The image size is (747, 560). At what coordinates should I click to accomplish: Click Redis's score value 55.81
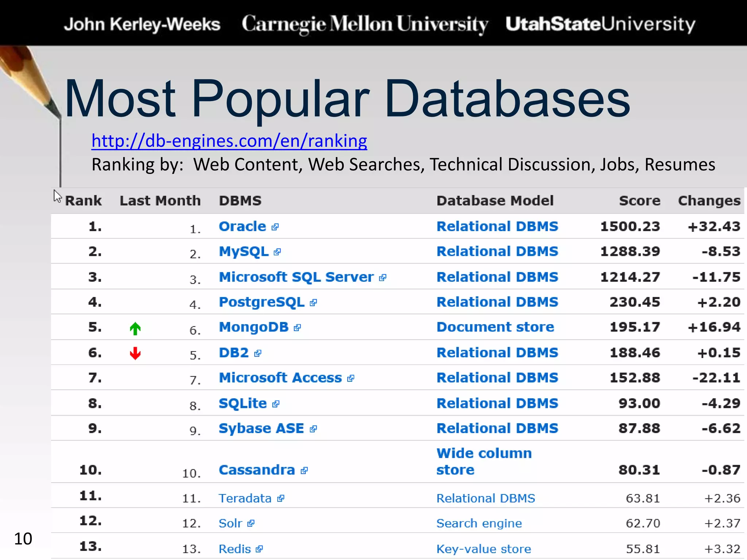coord(643,549)
